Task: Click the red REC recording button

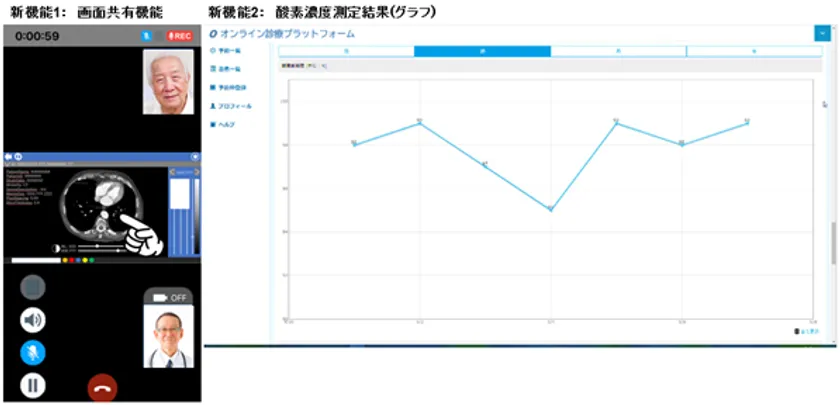Action: tap(180, 36)
